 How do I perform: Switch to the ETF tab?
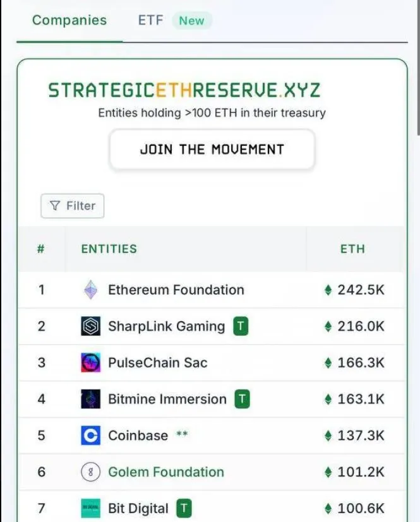150,20
